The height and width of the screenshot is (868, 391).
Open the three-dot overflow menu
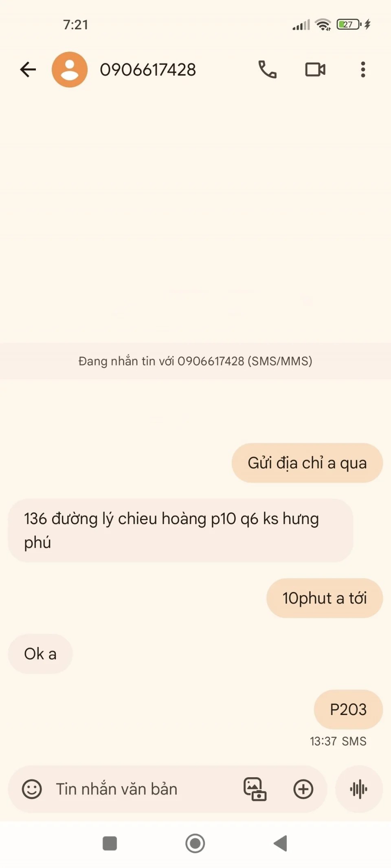363,70
